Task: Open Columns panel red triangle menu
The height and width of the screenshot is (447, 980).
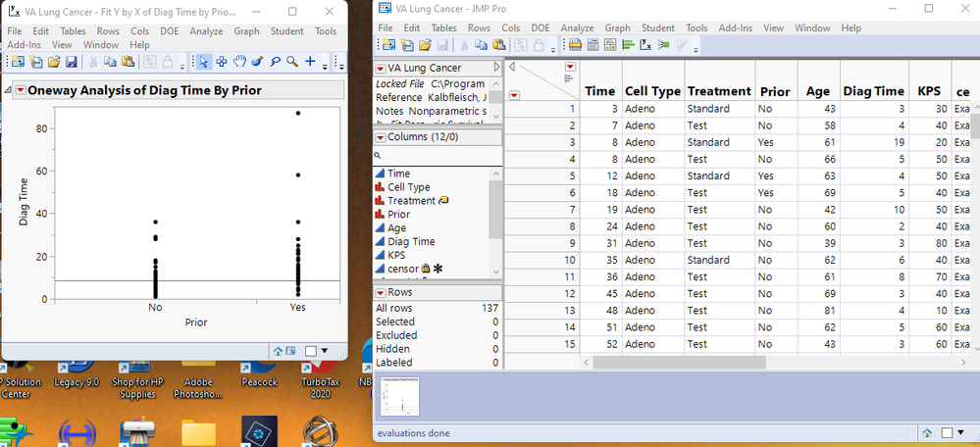Action: [x=380, y=136]
